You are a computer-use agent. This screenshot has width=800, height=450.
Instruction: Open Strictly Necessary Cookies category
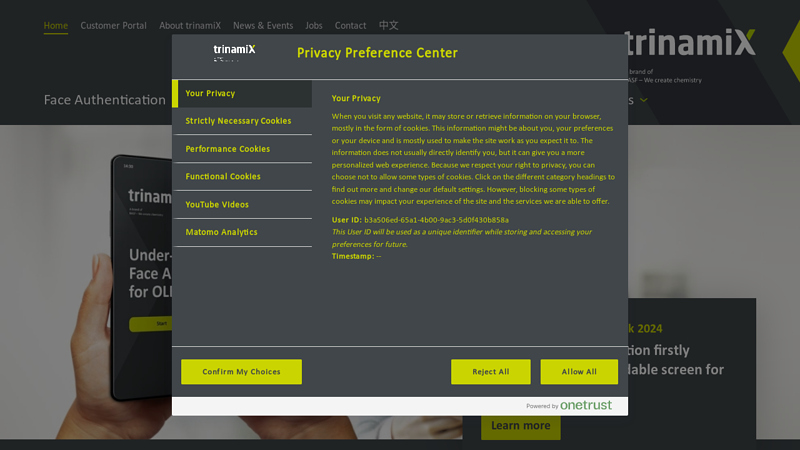(242, 121)
